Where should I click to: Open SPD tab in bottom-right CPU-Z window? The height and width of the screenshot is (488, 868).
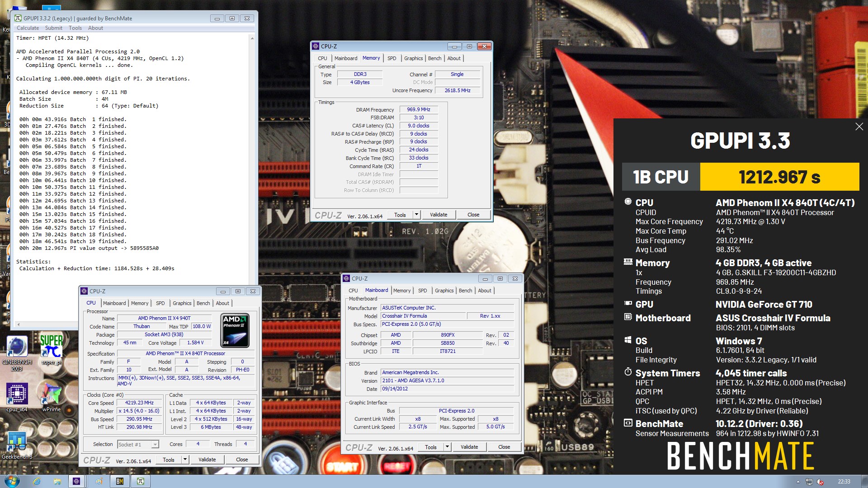422,291
